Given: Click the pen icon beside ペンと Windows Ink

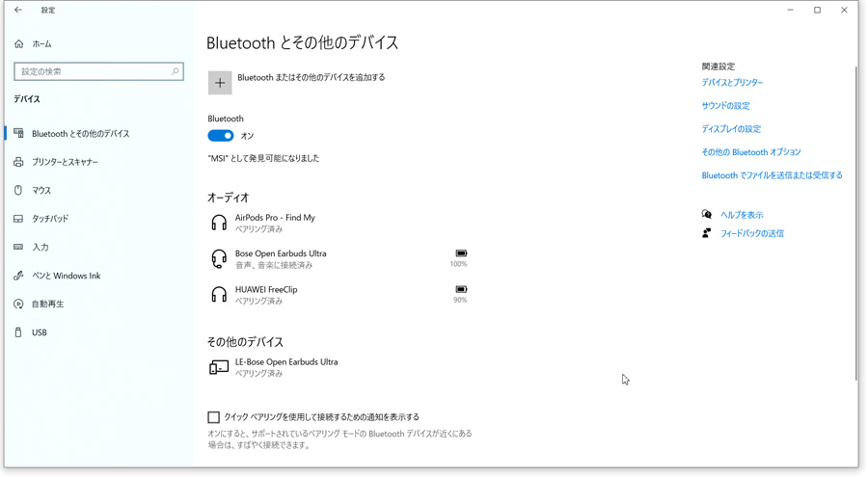Looking at the screenshot, I should click(x=19, y=276).
